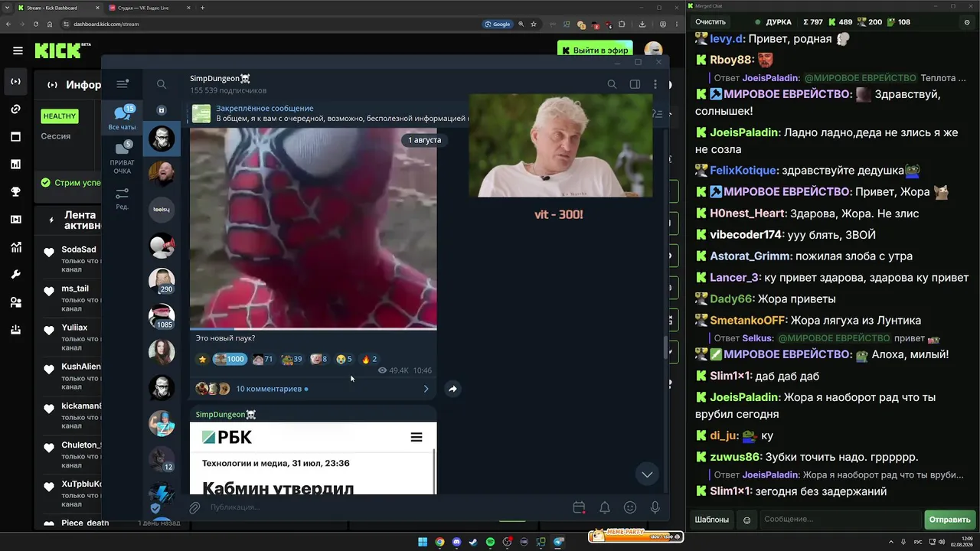The height and width of the screenshot is (551, 980).
Task: Toggle the star reaction on the post
Action: click(202, 359)
